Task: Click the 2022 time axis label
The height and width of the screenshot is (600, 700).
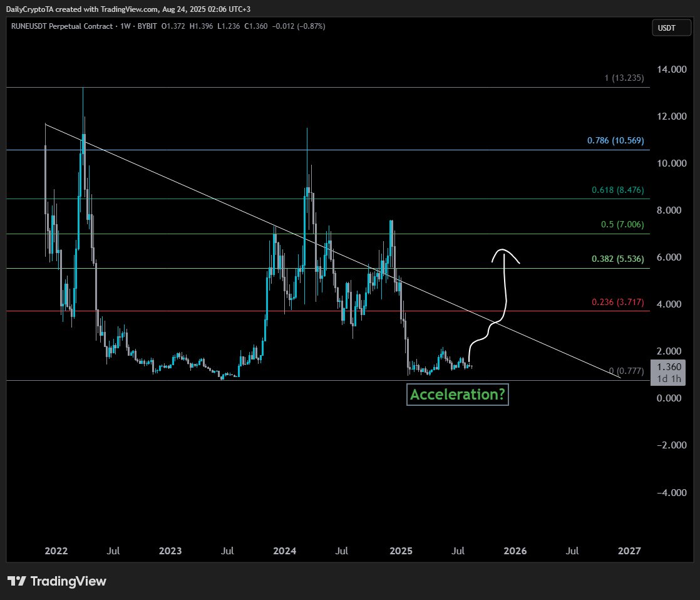Action: (56, 551)
